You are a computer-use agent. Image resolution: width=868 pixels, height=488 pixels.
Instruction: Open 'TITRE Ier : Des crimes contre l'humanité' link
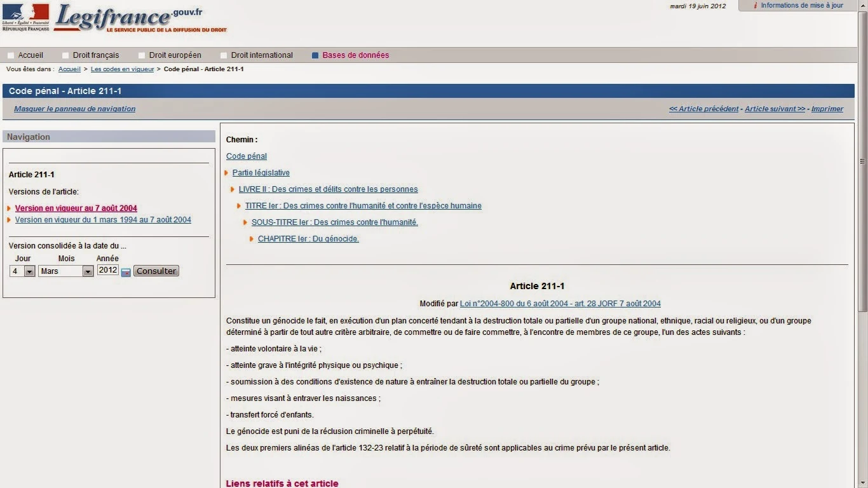363,206
